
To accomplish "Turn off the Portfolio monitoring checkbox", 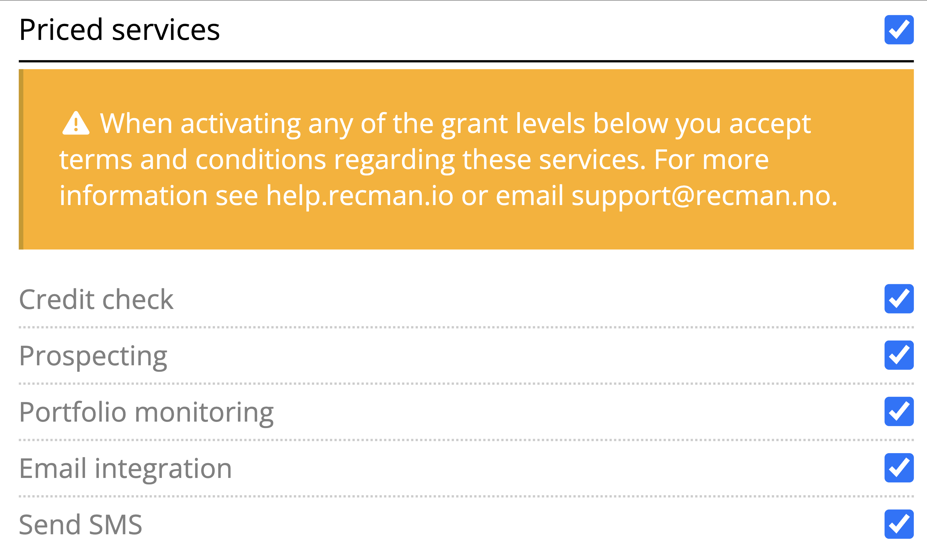I will pos(899,411).
